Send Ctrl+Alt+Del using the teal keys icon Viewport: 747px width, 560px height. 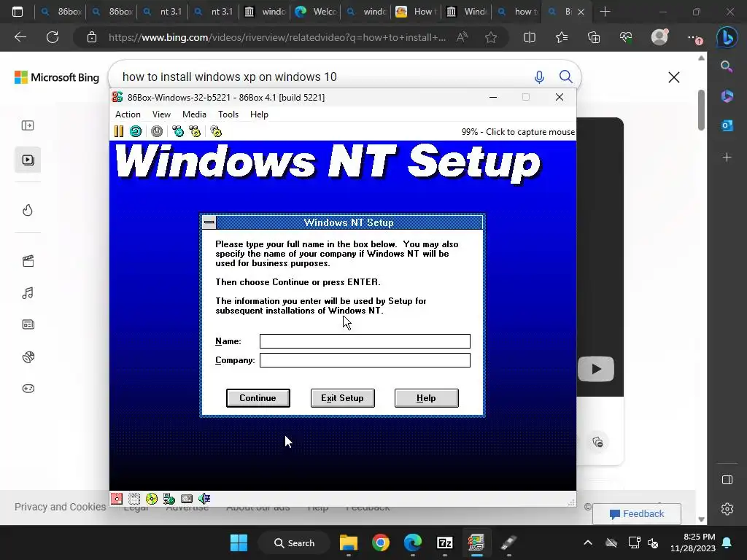pyautogui.click(x=178, y=131)
